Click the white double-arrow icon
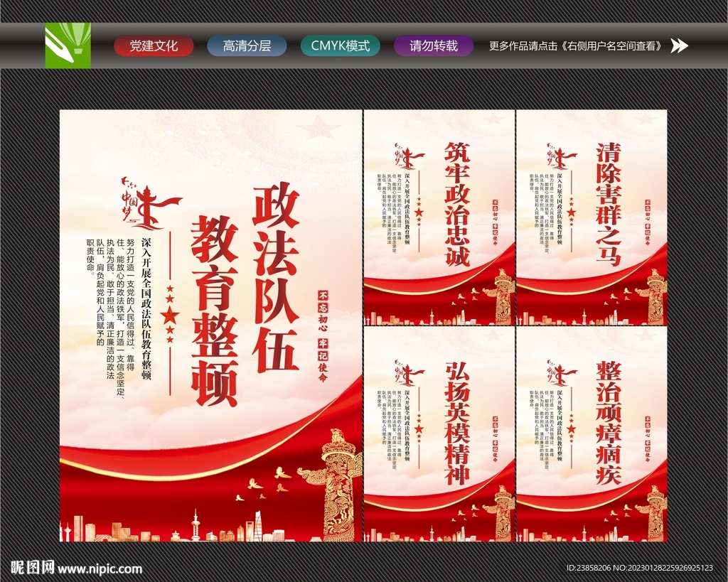 679,46
